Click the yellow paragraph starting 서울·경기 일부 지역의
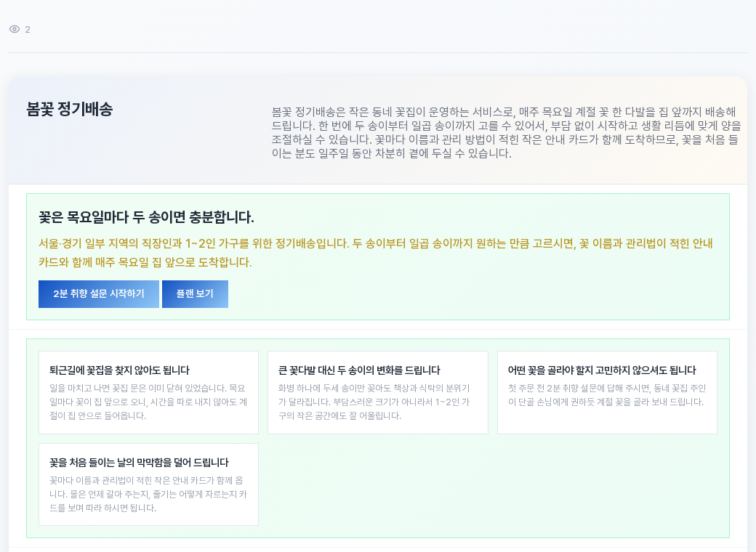The width and height of the screenshot is (756, 552). coord(376,253)
